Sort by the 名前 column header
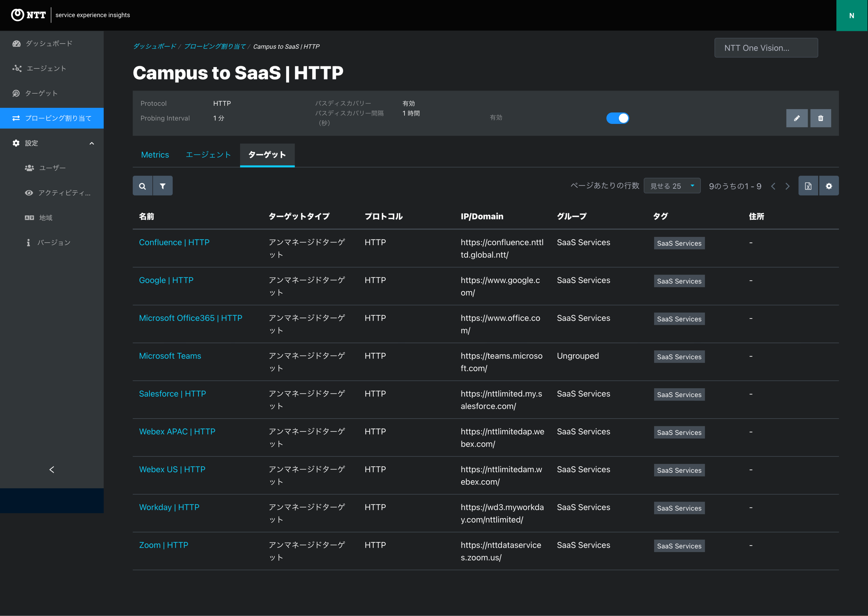Image resolution: width=868 pixels, height=616 pixels. 146,216
